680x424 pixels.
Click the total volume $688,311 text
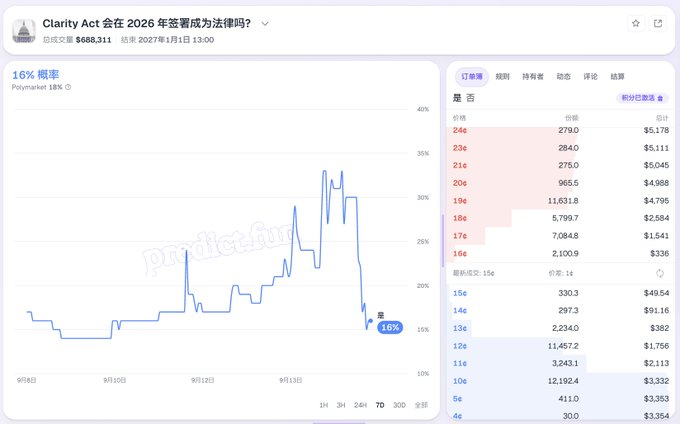(x=93, y=40)
